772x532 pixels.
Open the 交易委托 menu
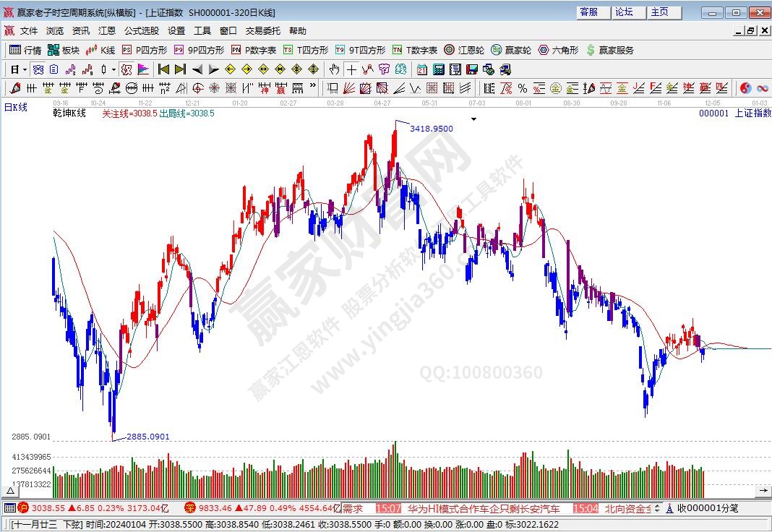click(263, 31)
